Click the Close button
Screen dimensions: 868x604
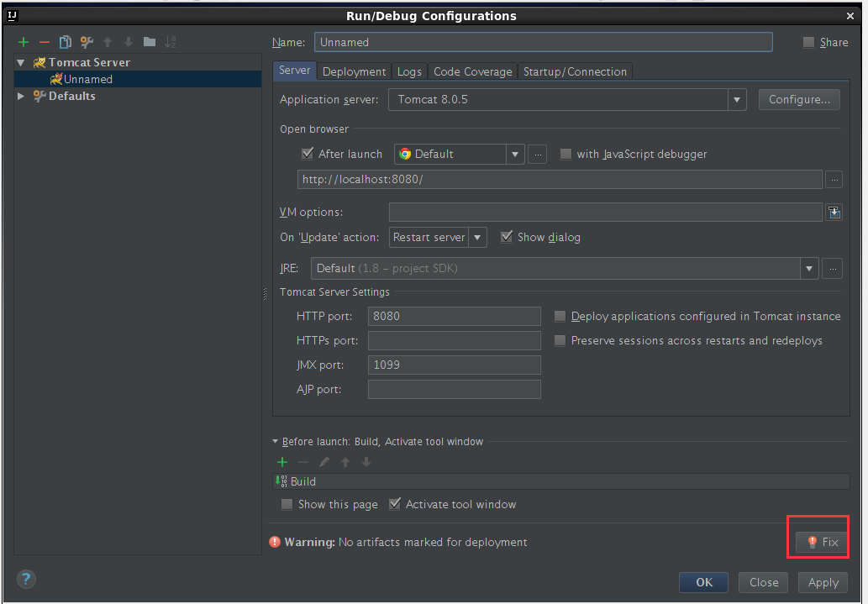pyautogui.click(x=763, y=582)
